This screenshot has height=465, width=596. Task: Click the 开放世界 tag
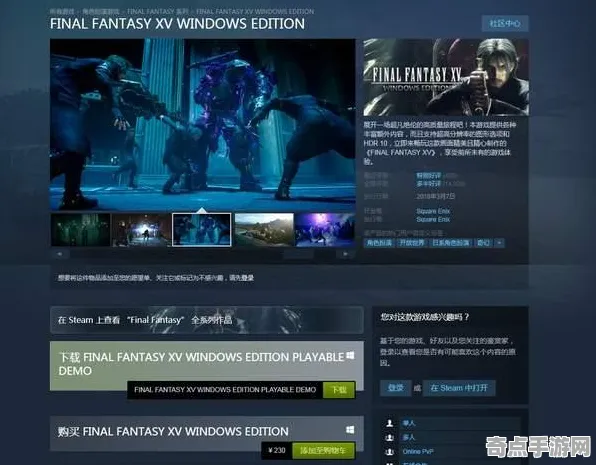tap(412, 243)
